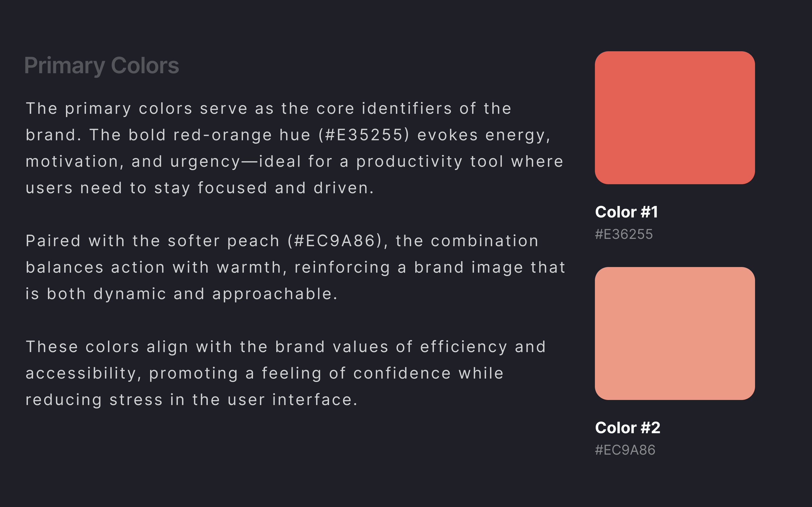
Task: Click the word "approachable" in the second paragraph
Action: click(x=274, y=294)
